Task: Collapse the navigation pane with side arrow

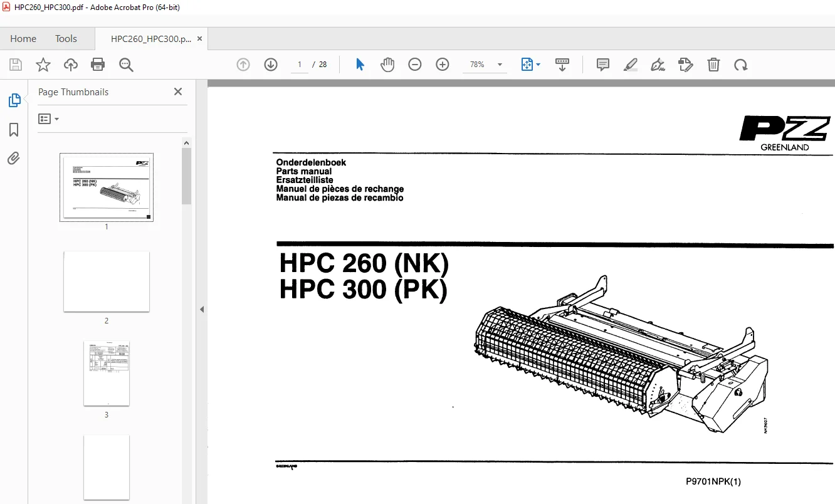Action: click(202, 309)
